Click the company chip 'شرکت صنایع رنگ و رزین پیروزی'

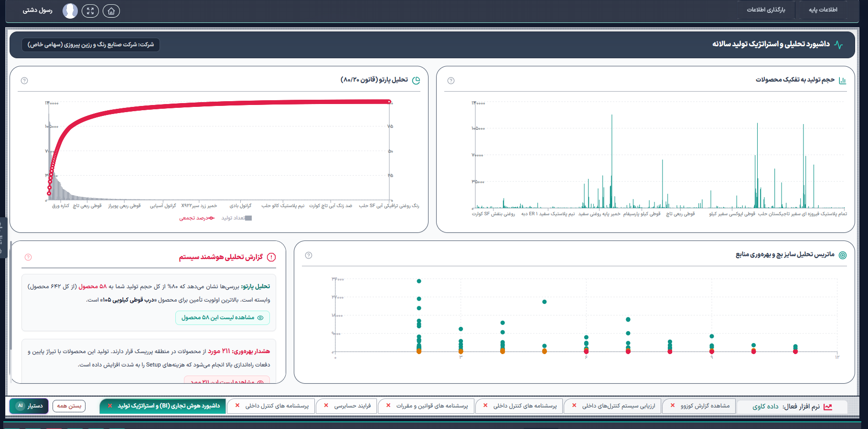pyautogui.click(x=91, y=45)
